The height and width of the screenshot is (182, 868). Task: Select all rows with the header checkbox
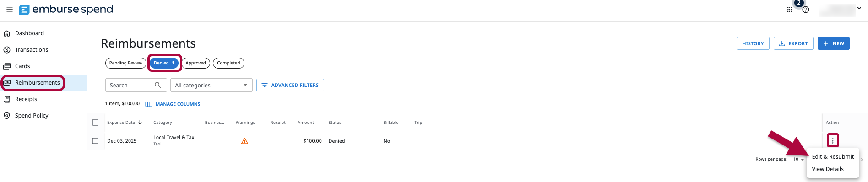95,123
